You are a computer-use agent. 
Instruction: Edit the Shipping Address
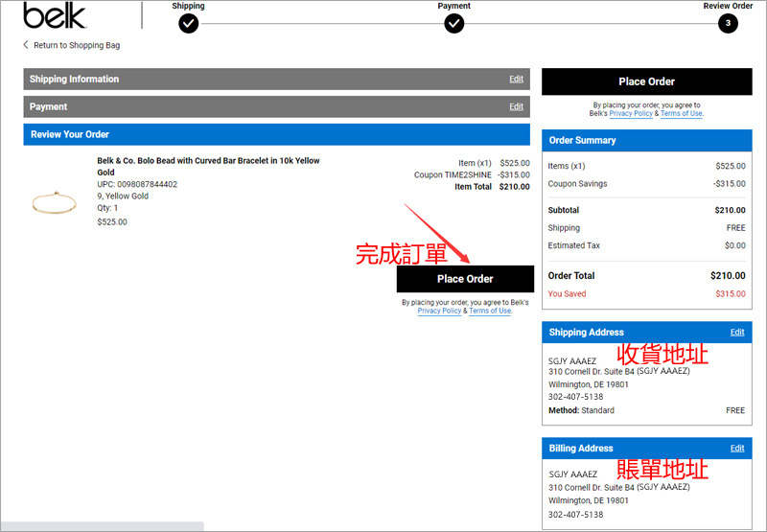[736, 333]
